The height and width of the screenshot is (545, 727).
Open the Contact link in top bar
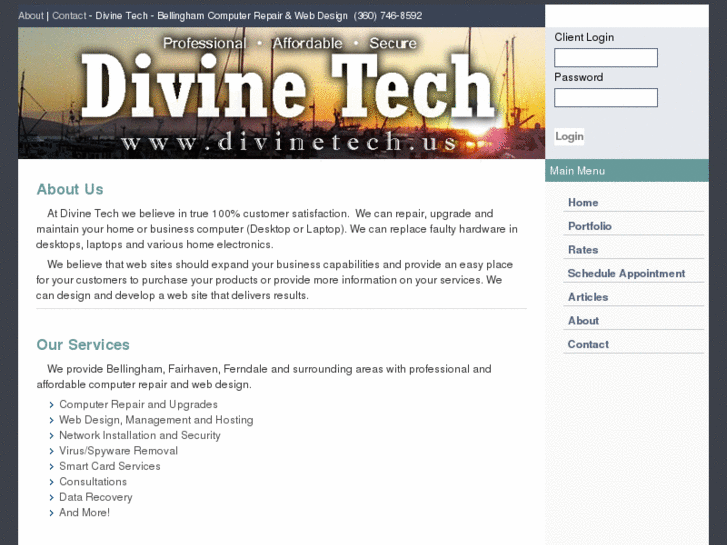[69, 16]
